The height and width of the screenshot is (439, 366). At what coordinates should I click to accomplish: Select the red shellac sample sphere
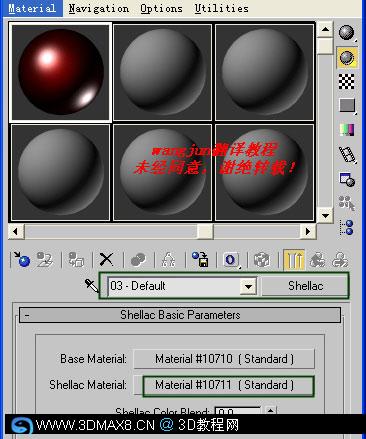pos(61,72)
